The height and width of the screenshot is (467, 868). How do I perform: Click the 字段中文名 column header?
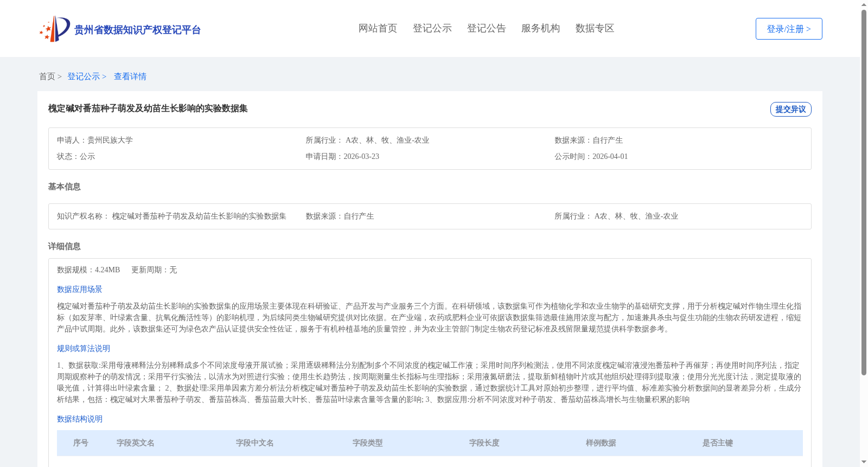(x=255, y=443)
